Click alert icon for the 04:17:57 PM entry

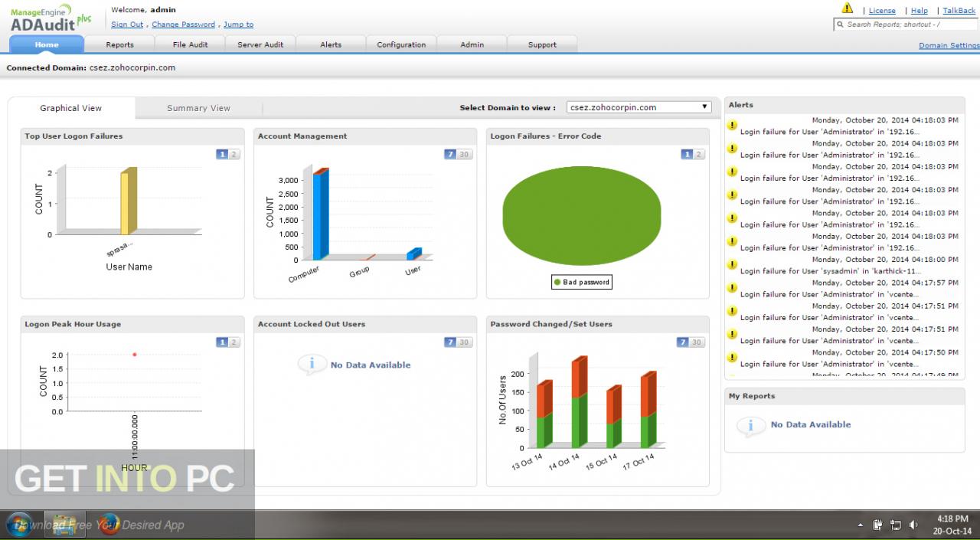[732, 288]
